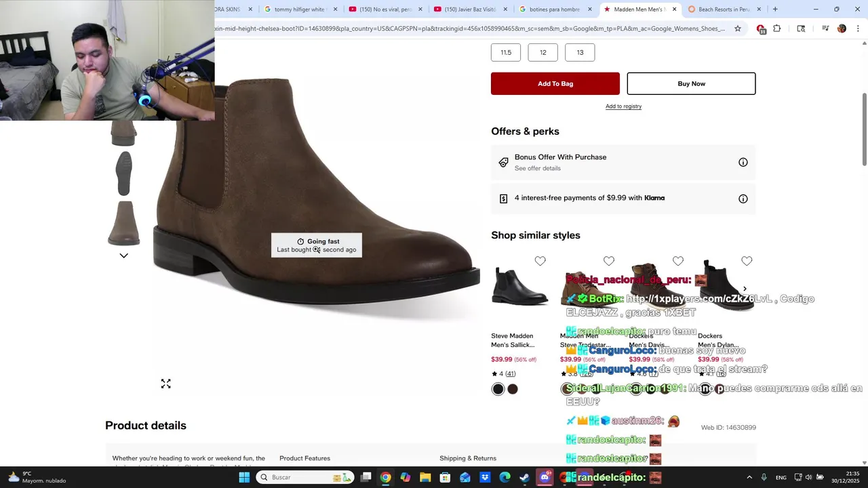This screenshot has width=868, height=488.
Task: Open the Chrome three-dot menu
Action: [859, 28]
